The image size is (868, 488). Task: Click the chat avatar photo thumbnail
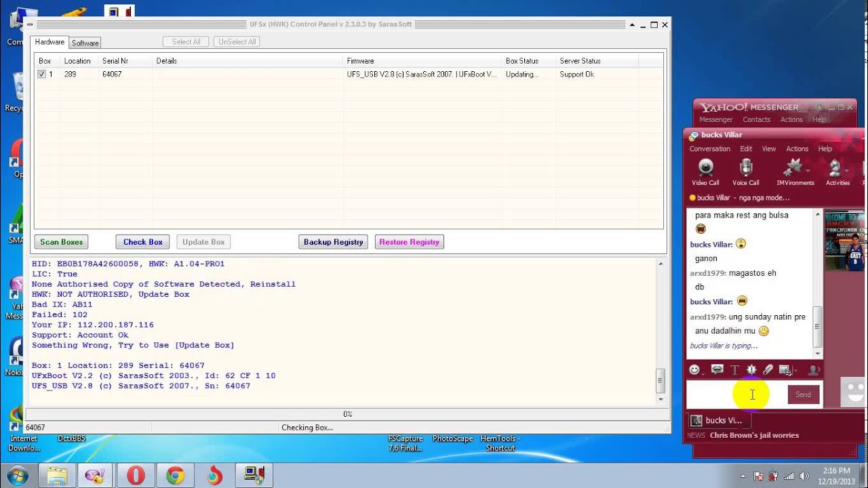844,241
